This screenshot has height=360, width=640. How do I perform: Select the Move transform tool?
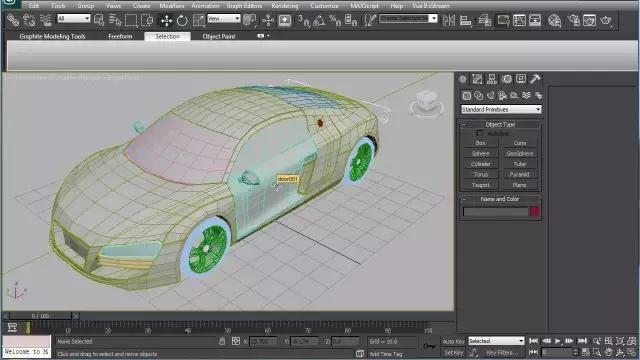[166, 20]
